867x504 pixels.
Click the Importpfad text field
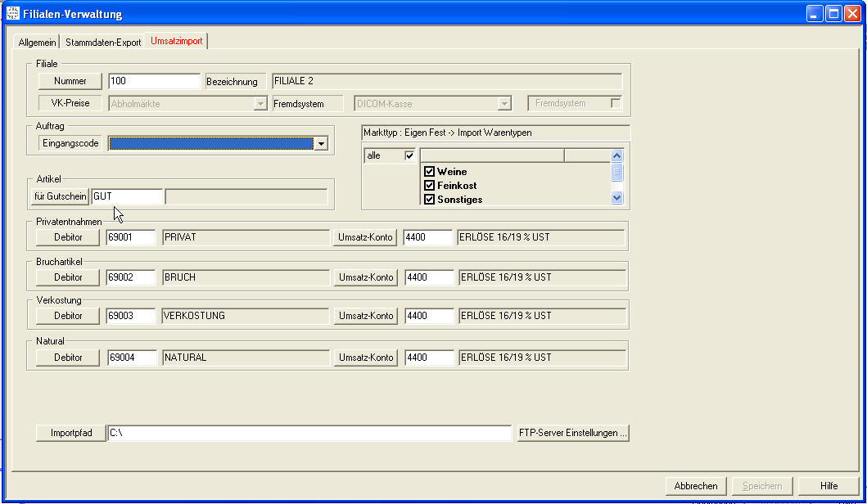tap(309, 434)
